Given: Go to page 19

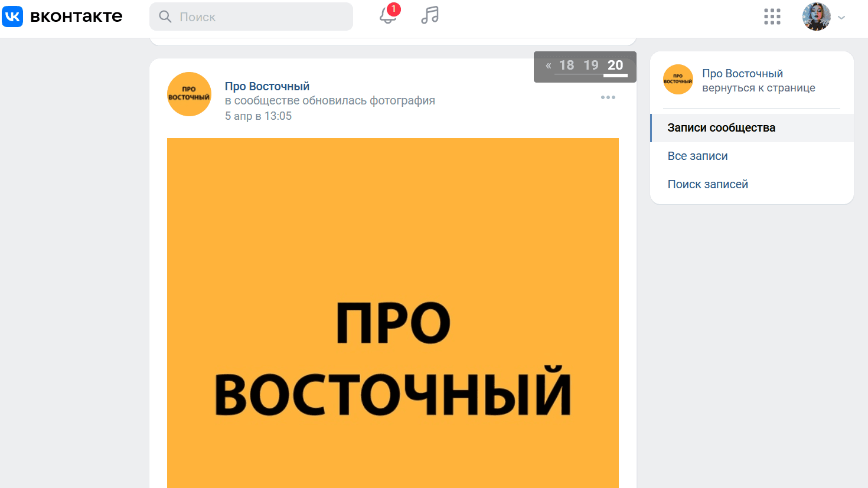Looking at the screenshot, I should tap(591, 65).
